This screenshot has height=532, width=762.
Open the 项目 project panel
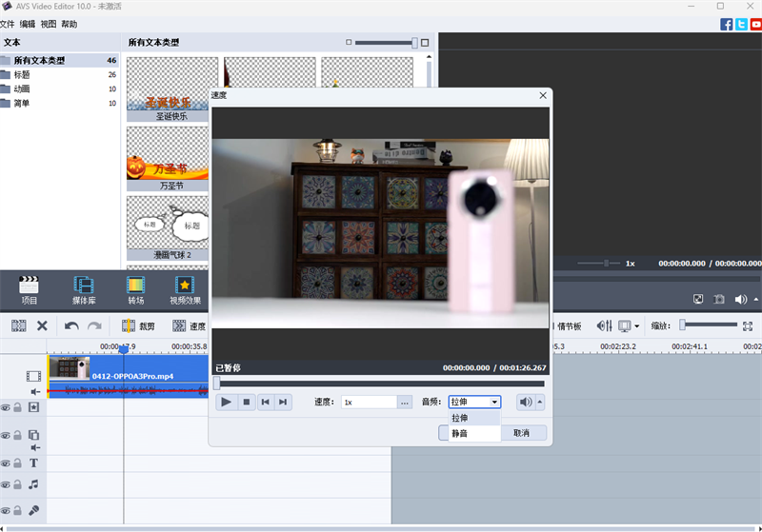tap(30, 288)
